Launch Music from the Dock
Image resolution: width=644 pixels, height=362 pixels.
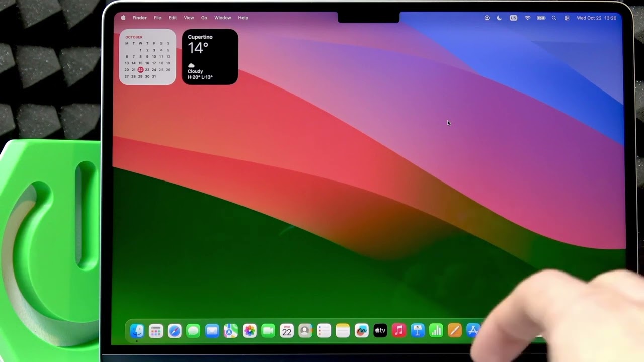[x=398, y=330]
